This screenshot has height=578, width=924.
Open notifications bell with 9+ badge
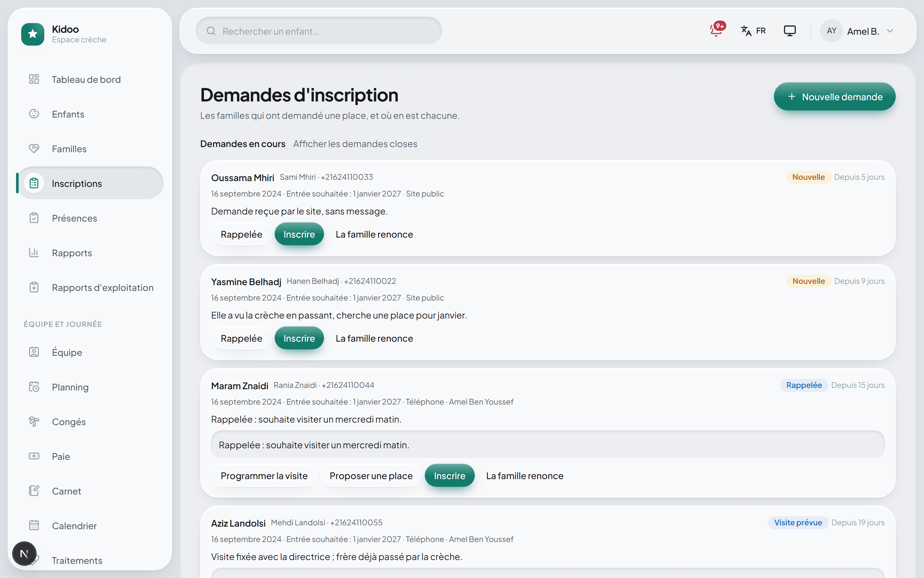click(717, 30)
